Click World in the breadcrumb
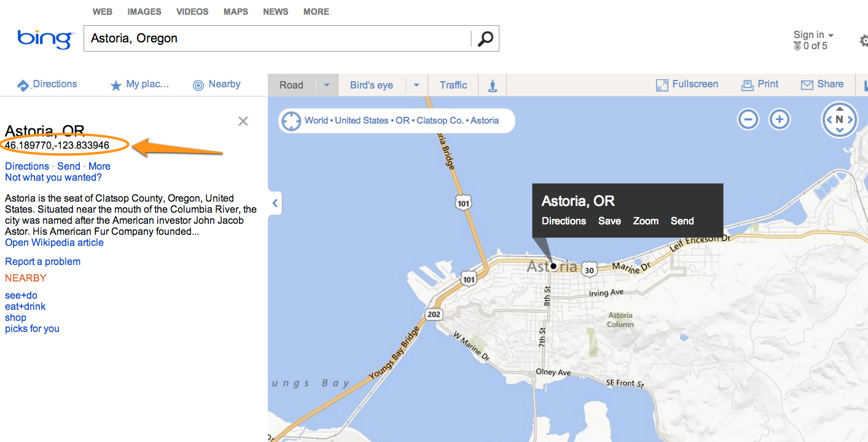Image resolution: width=868 pixels, height=442 pixels. pyautogui.click(x=316, y=120)
